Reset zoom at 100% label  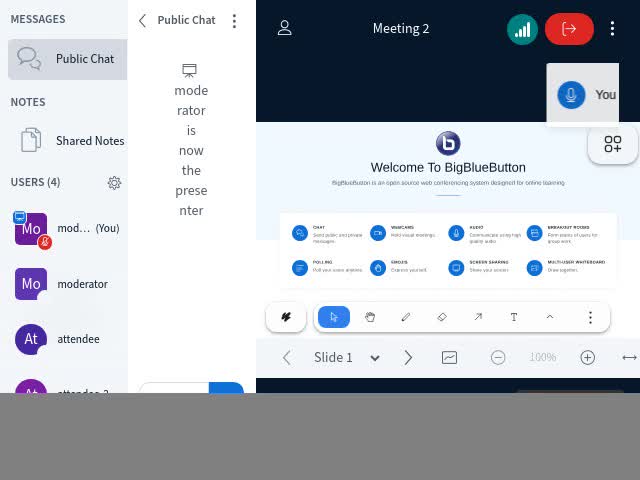tap(542, 358)
